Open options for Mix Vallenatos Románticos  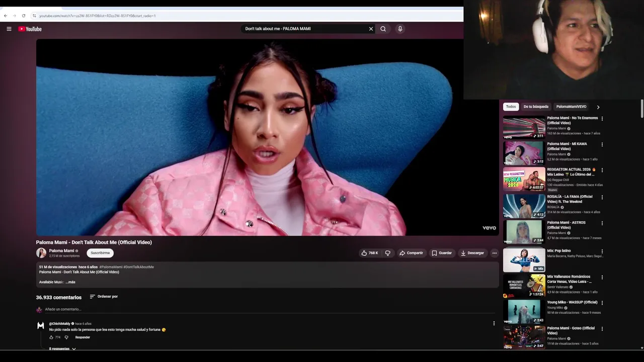pyautogui.click(x=602, y=278)
